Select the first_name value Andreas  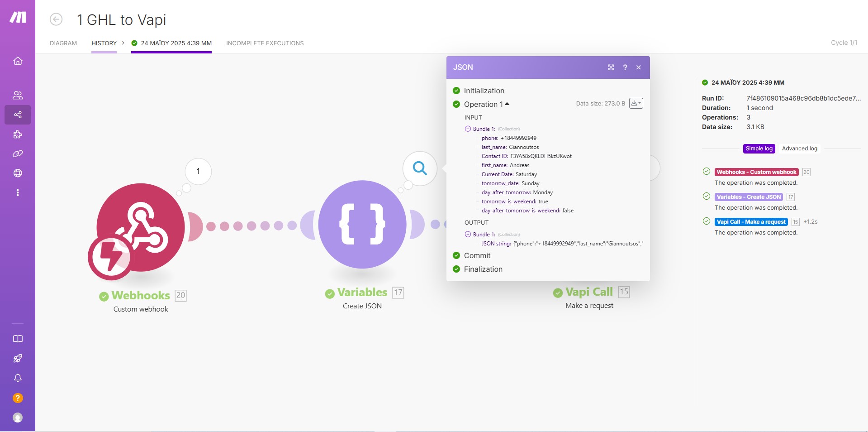pos(519,165)
